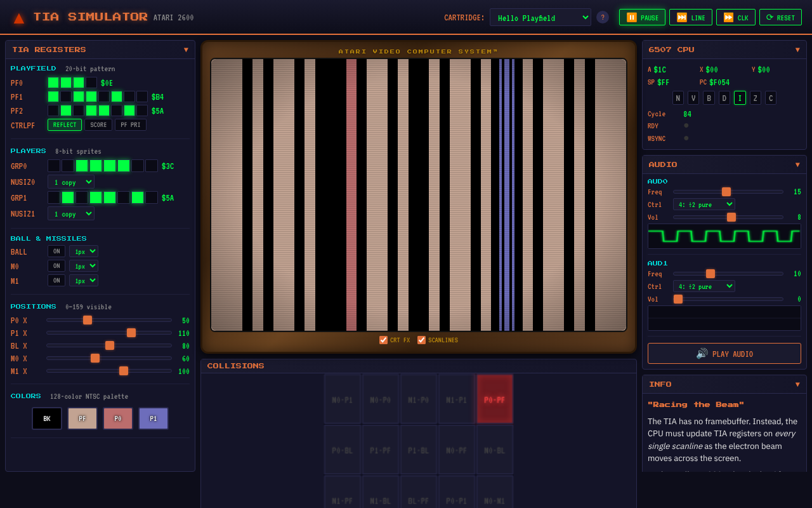Pause the emulation
This screenshot has width=812, height=508.
[641, 17]
